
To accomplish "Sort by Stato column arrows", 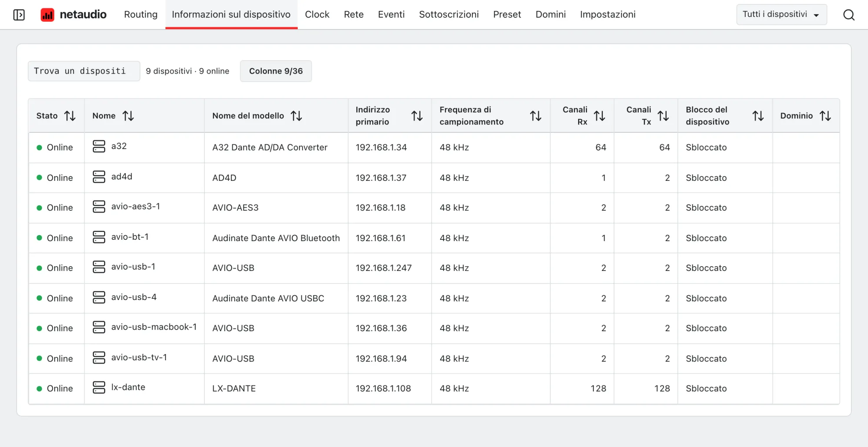I will (70, 116).
